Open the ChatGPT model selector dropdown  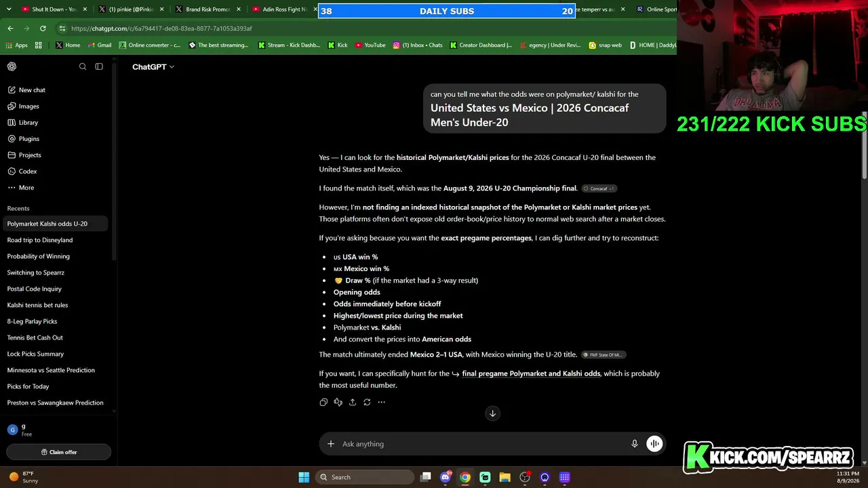pos(153,67)
